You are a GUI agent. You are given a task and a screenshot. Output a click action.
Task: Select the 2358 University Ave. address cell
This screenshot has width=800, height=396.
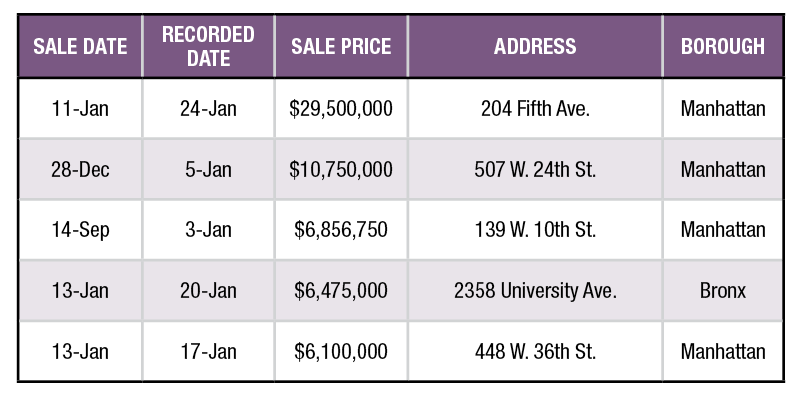535,290
